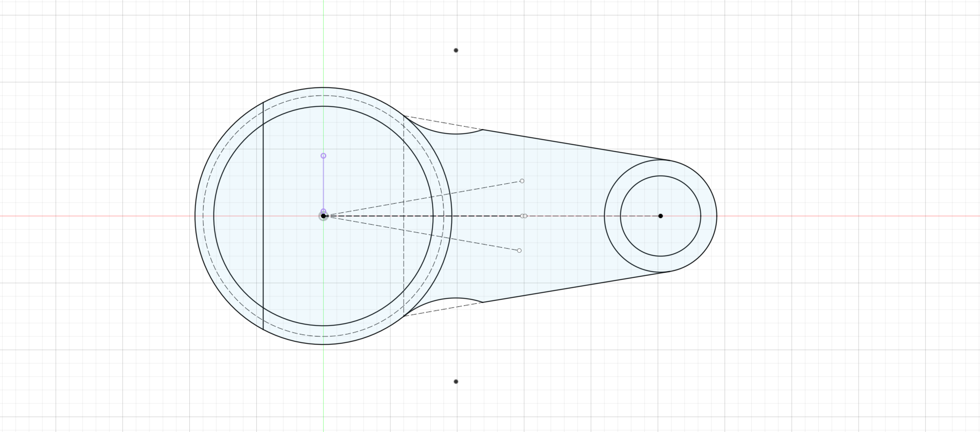
Task: Select the isolated sketch point below the part
Action: [x=456, y=381]
